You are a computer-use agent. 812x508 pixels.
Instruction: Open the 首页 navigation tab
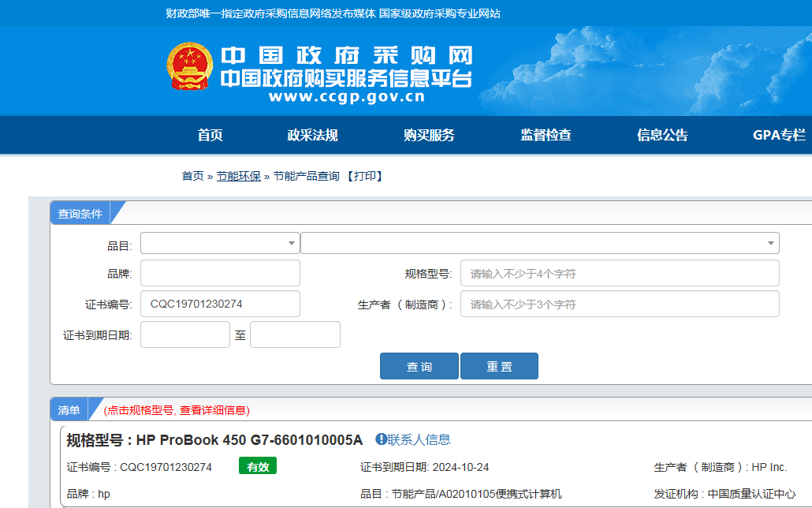click(210, 135)
